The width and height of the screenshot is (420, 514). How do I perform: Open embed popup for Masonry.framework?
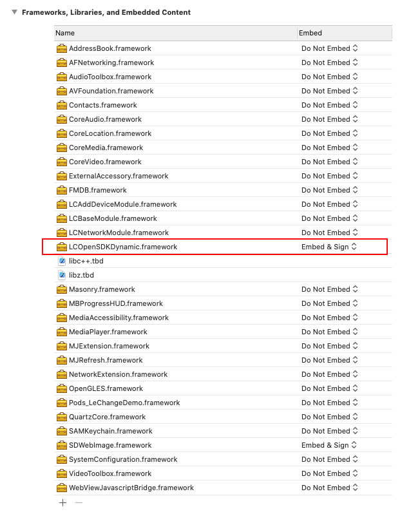330,289
